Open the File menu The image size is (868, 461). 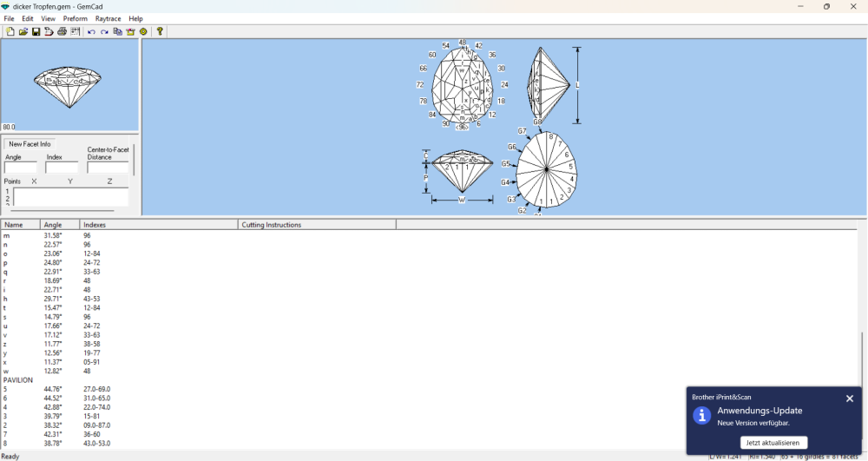coord(9,18)
